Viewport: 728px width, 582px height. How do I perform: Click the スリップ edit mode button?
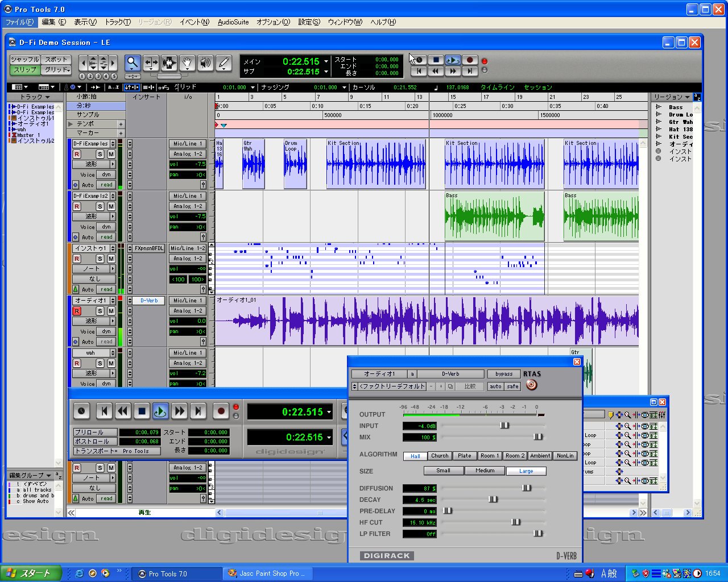[25, 70]
